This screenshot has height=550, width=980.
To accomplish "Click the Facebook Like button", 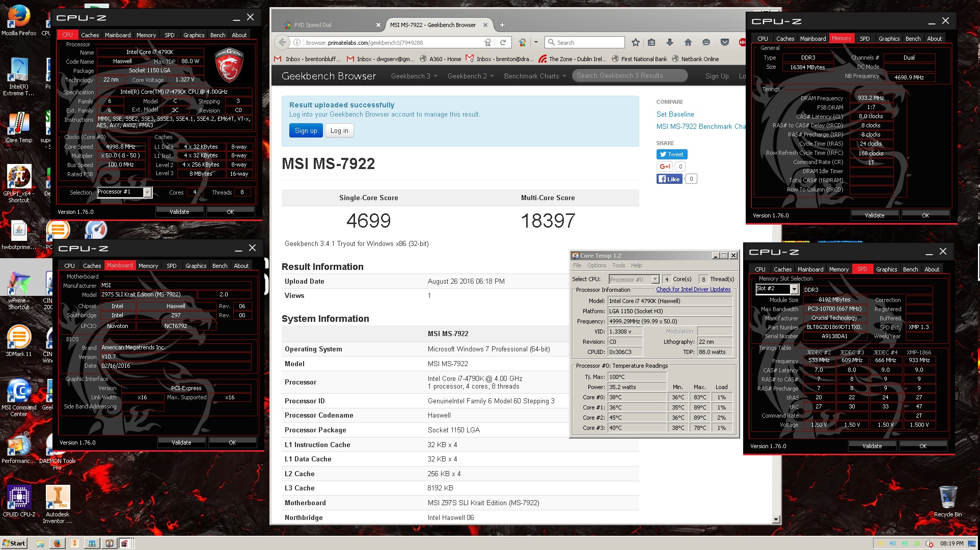I will coord(669,179).
